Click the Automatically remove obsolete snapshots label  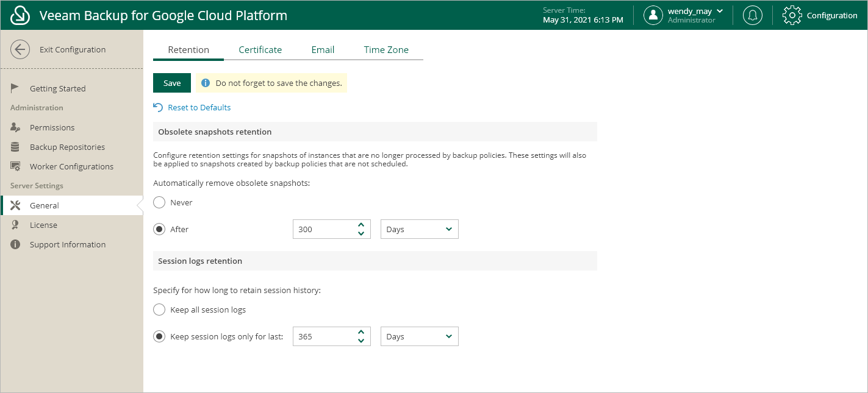(x=232, y=183)
